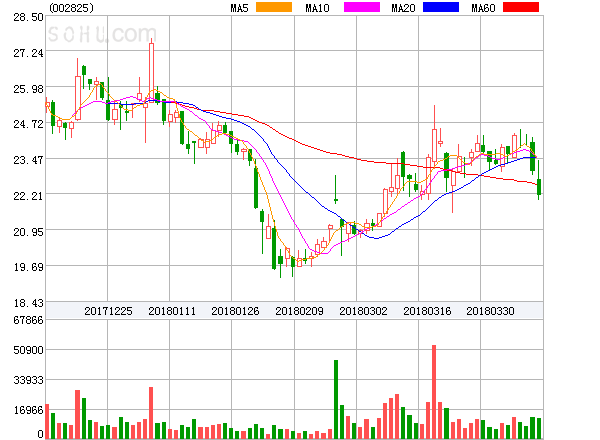Click the 20.95 price axis label
This screenshot has width=600, height=440.
pos(28,232)
